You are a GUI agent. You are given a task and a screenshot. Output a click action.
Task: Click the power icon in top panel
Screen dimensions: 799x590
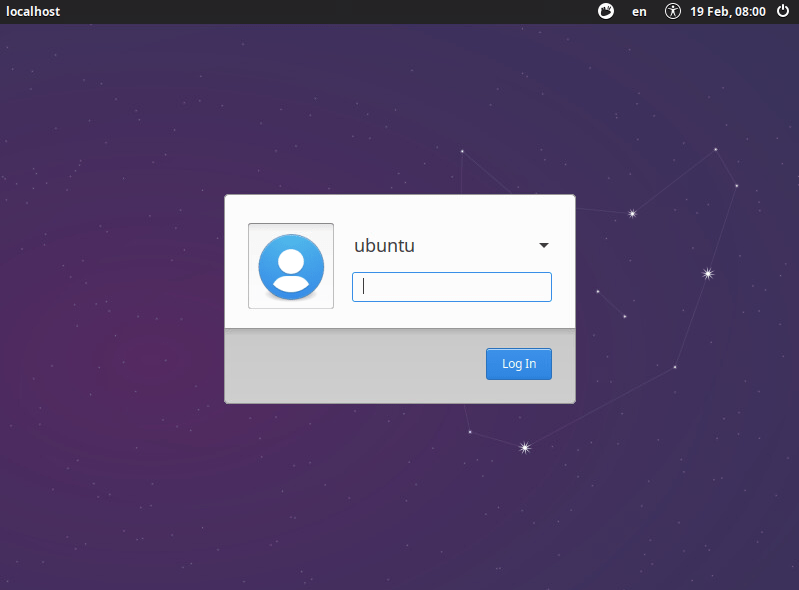782,12
